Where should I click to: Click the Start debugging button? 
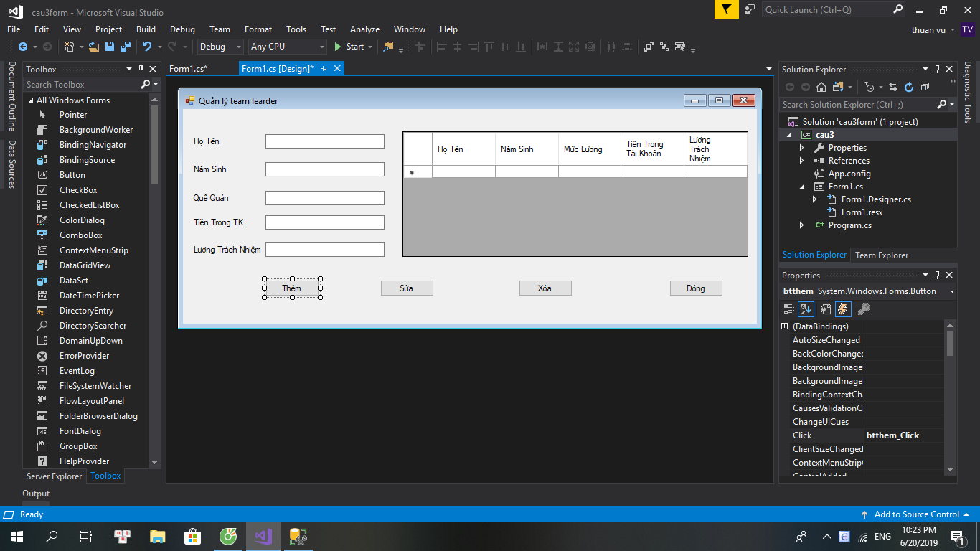[x=349, y=47]
